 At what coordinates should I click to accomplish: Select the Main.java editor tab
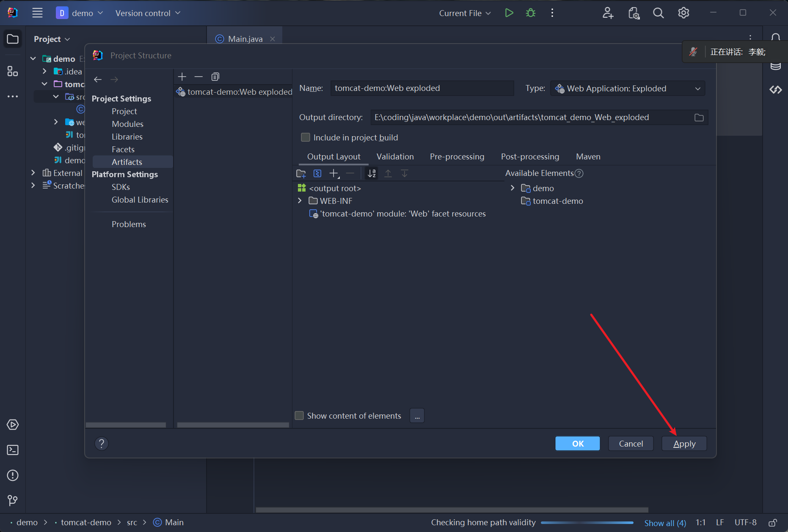[x=245, y=39]
